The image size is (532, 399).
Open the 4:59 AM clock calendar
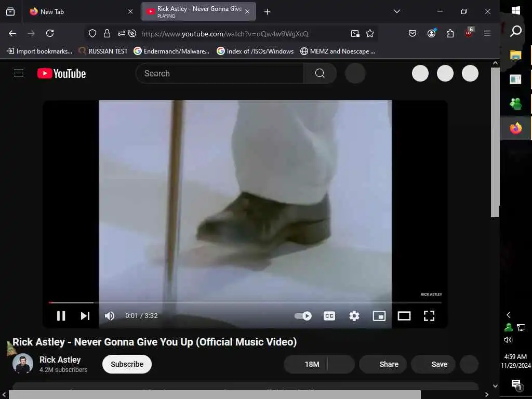click(x=516, y=361)
